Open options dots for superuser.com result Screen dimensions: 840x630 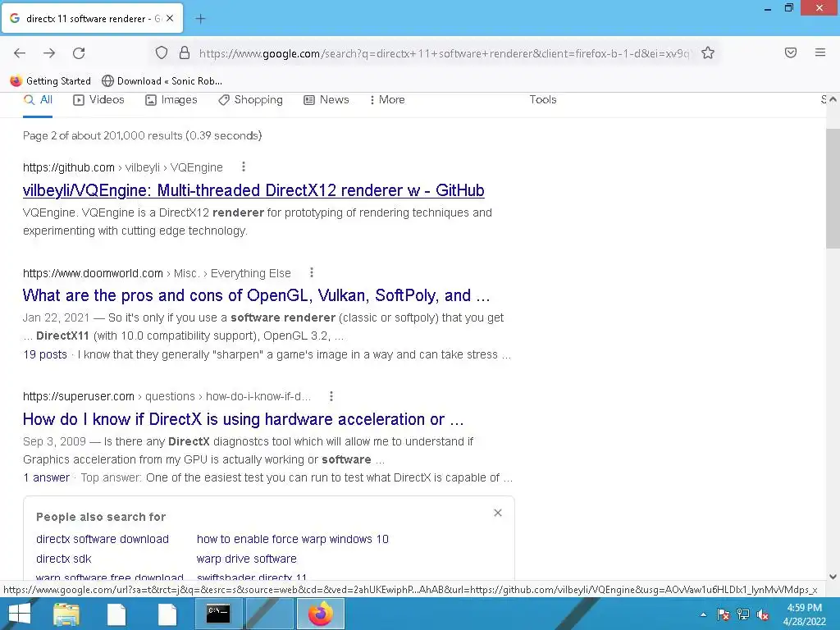coord(331,396)
